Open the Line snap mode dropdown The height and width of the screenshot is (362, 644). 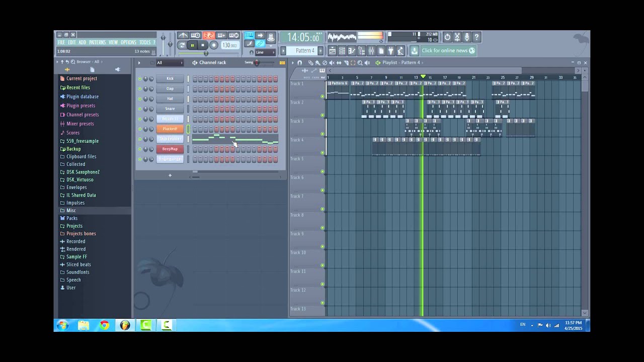(x=265, y=52)
